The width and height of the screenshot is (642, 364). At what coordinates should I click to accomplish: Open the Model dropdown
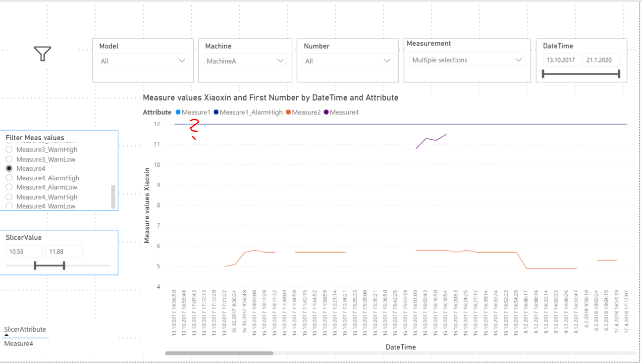(143, 61)
